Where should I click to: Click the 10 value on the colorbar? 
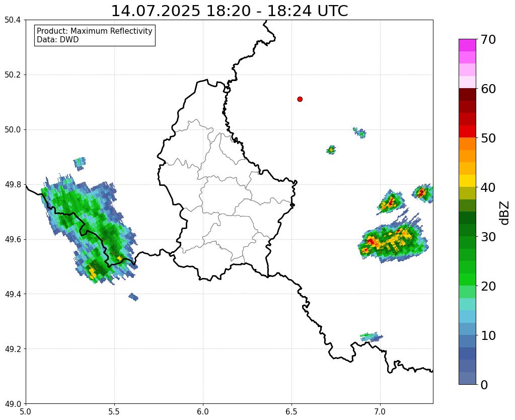tap(488, 335)
